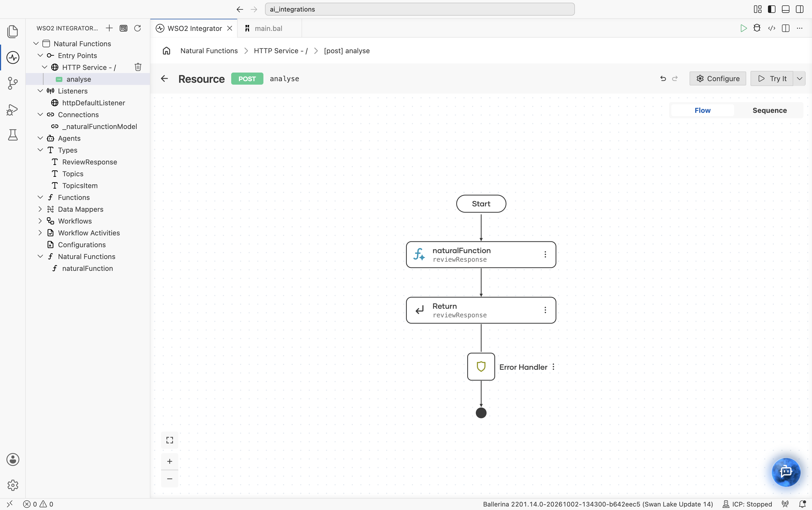812x510 pixels.
Task: Collapse the Types section
Action: (x=40, y=150)
